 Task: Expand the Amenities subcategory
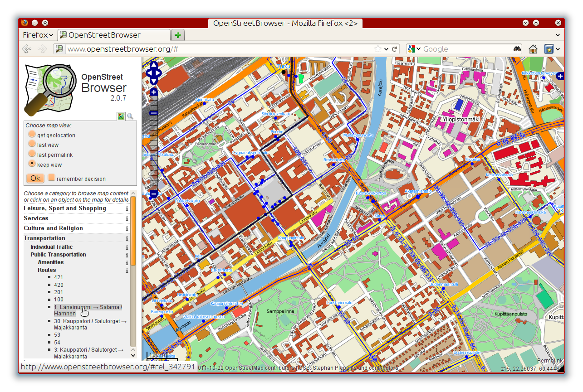click(x=51, y=262)
